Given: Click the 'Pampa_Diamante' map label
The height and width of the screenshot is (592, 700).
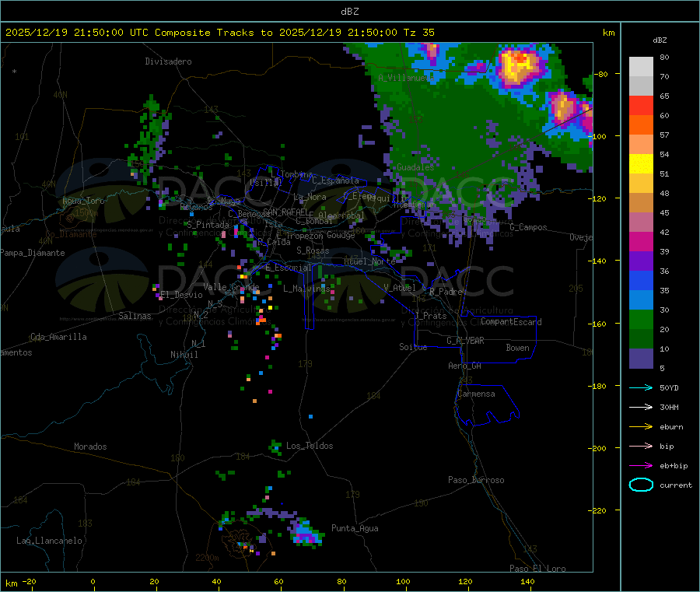Looking at the screenshot, I should point(33,253).
